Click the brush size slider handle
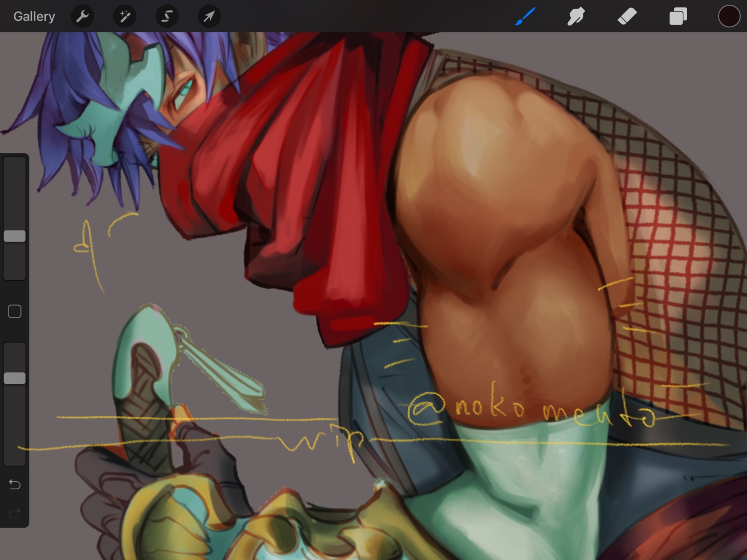The height and width of the screenshot is (560, 747). (15, 236)
